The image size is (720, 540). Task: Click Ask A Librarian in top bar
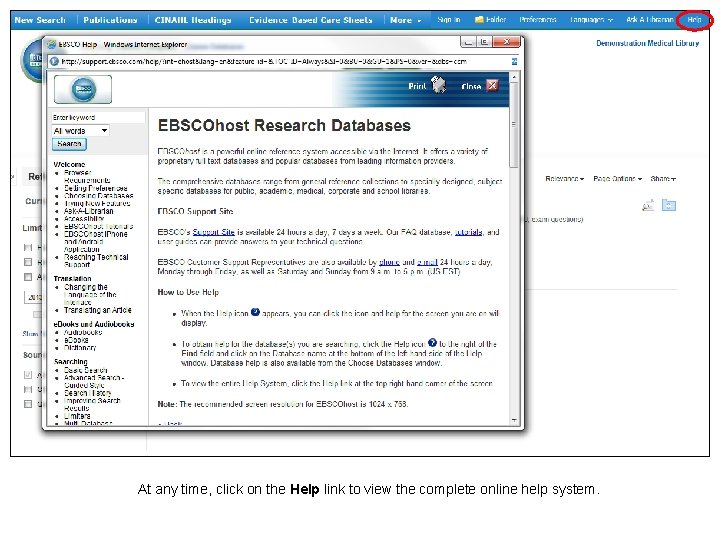click(650, 20)
